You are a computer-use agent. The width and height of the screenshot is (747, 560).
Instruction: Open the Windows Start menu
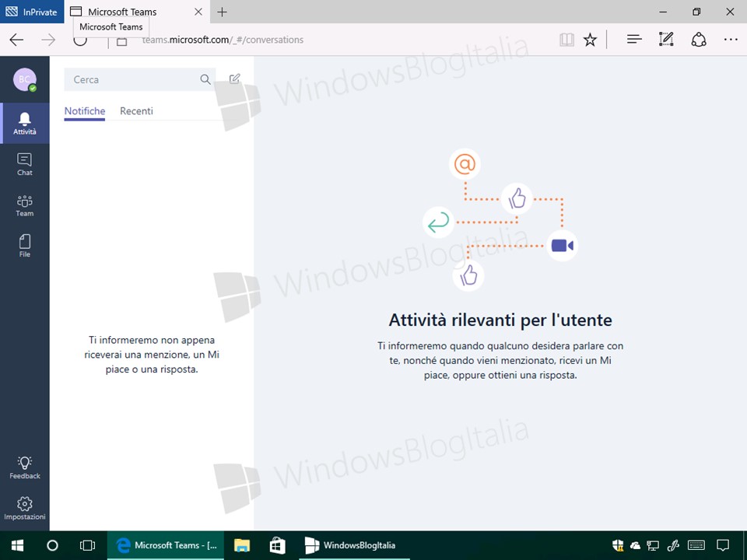[18, 545]
